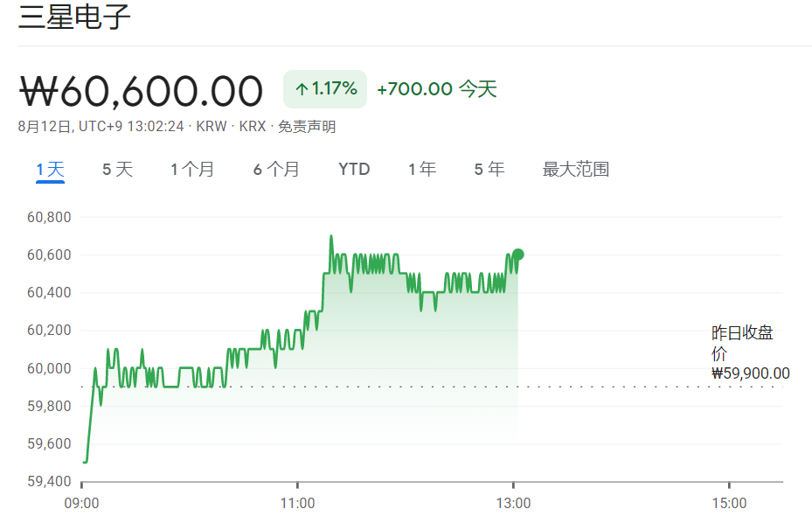Click the 15:00 time axis label

click(x=729, y=503)
